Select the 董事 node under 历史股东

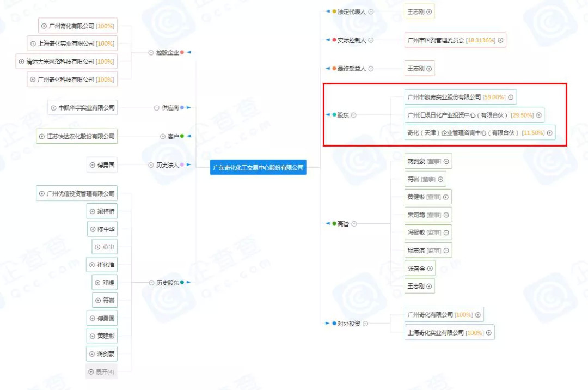(x=105, y=247)
